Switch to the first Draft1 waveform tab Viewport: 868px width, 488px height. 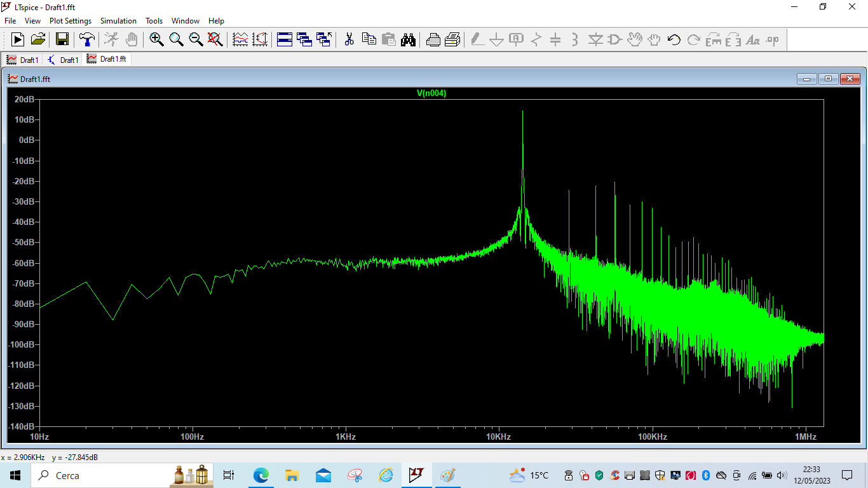coord(23,60)
